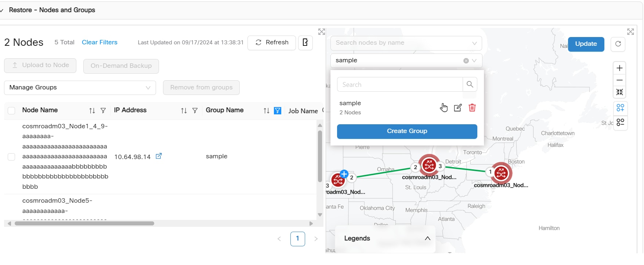Click the map reload icon beside Update
The width and height of the screenshot is (644, 265).
click(x=618, y=44)
